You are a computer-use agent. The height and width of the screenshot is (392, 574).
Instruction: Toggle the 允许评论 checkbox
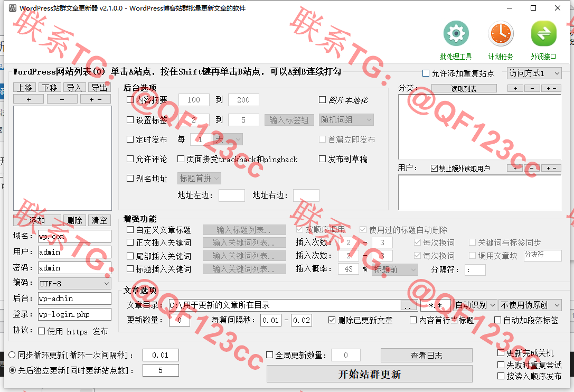click(x=130, y=159)
